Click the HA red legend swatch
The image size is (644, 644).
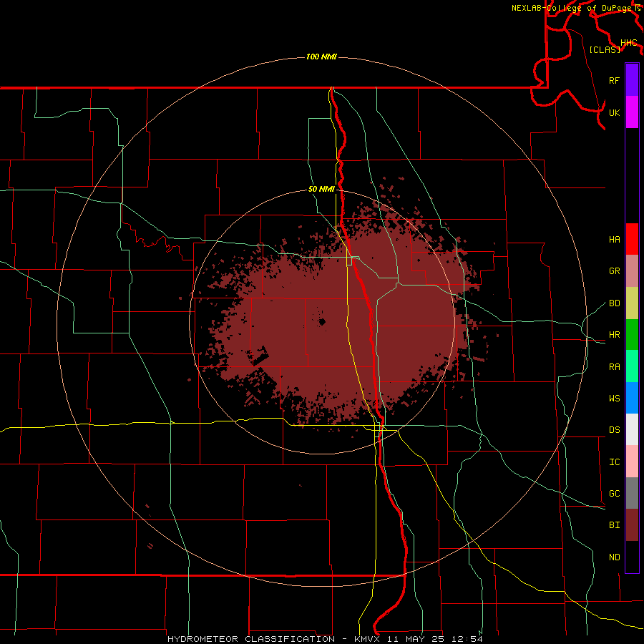[632, 239]
